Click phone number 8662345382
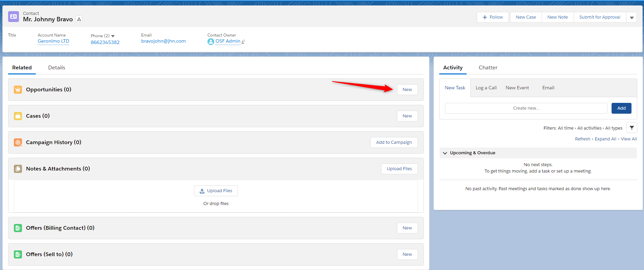644x270 pixels. tap(105, 42)
